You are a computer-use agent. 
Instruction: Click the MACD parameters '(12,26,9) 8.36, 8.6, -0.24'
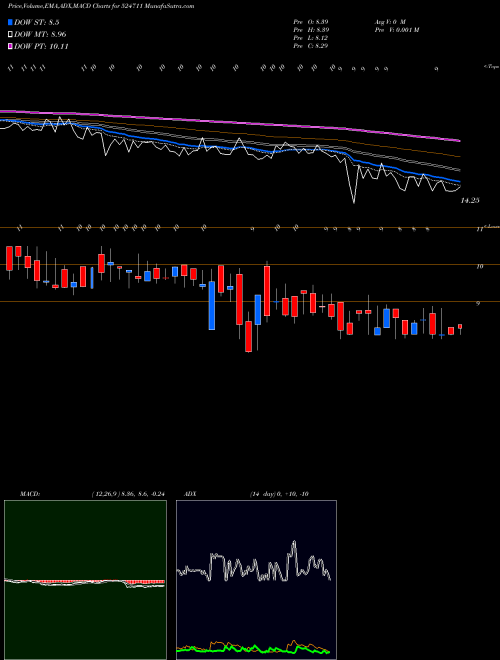[x=128, y=494]
